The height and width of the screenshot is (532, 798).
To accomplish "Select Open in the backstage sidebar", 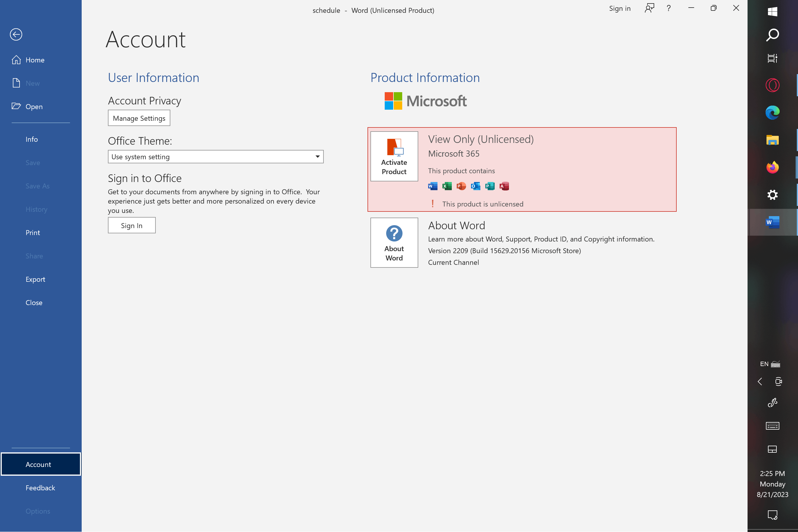I will pyautogui.click(x=41, y=106).
